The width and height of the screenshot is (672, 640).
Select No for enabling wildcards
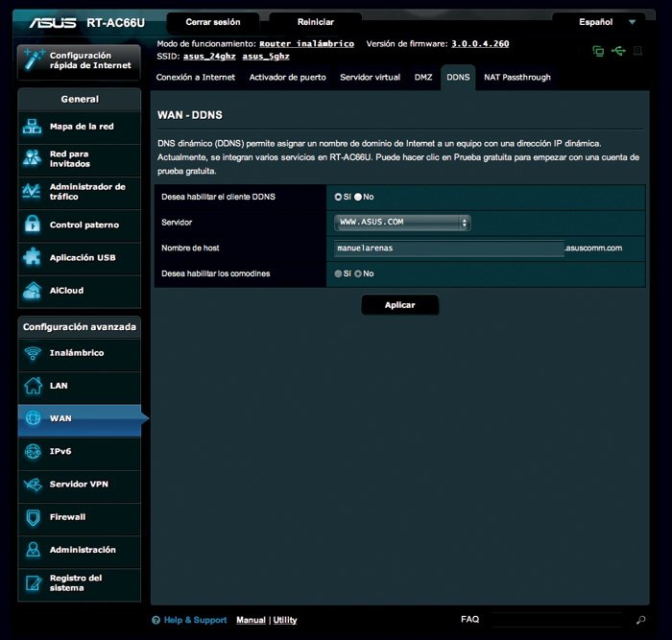358,273
